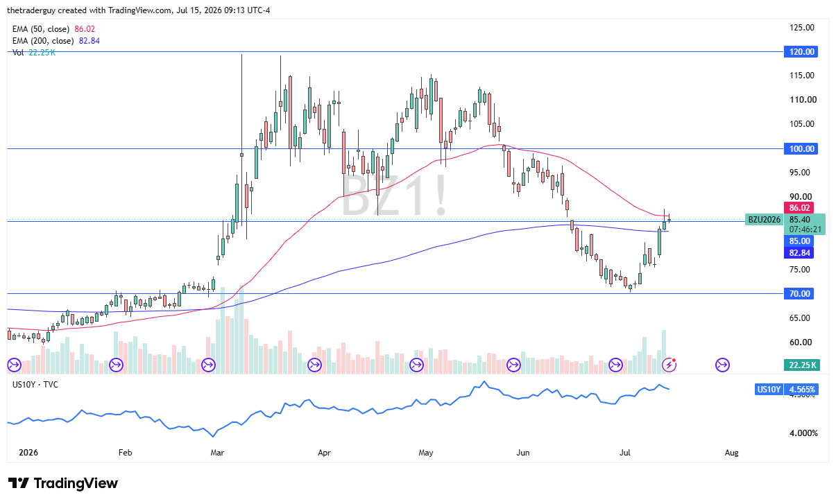Click the Mar label on the time axis
Screen dimensions: 836x504
tap(218, 453)
